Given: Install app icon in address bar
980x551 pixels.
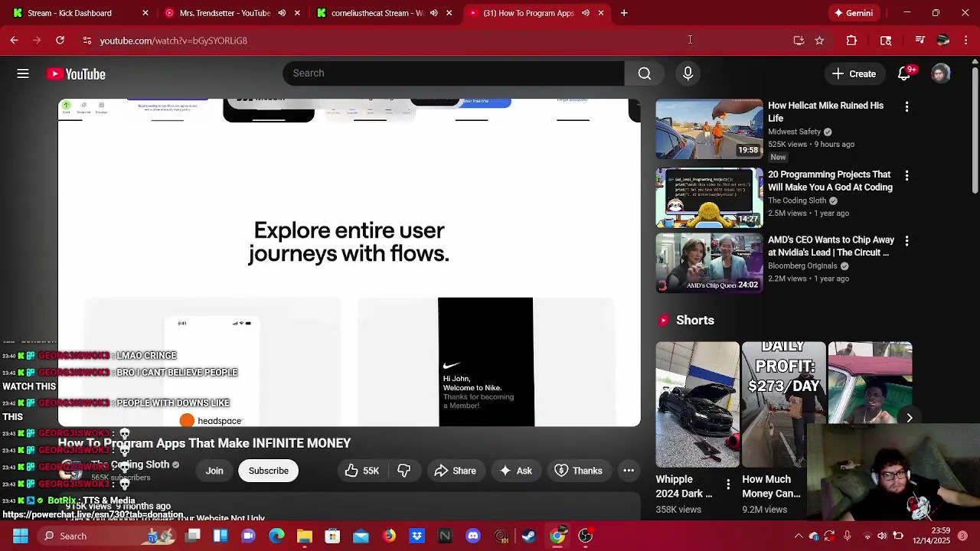Looking at the screenshot, I should (799, 41).
